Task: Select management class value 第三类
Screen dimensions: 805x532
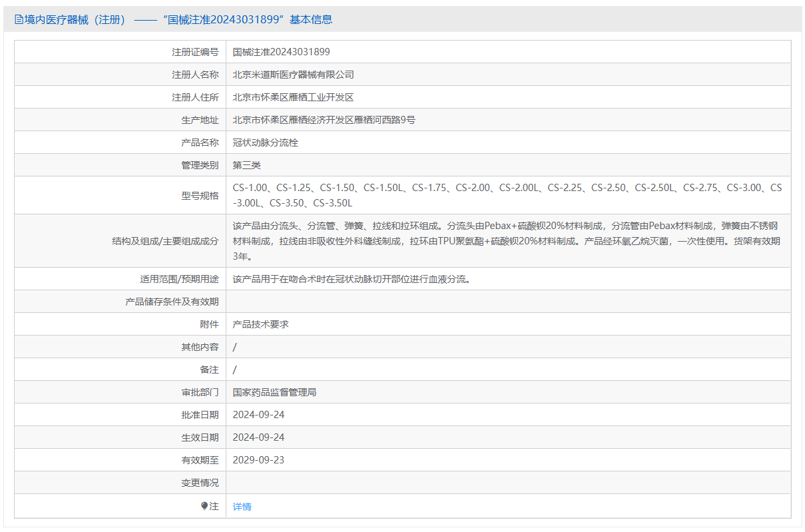Action: 246,165
